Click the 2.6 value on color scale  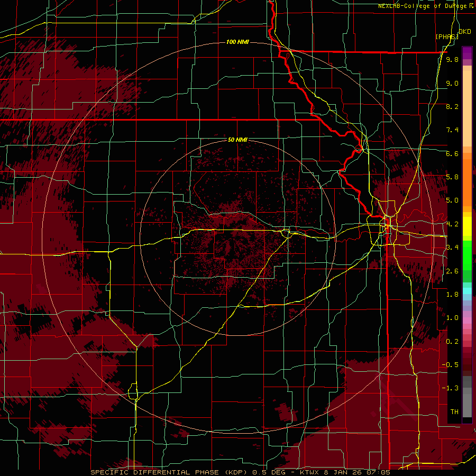point(452,271)
